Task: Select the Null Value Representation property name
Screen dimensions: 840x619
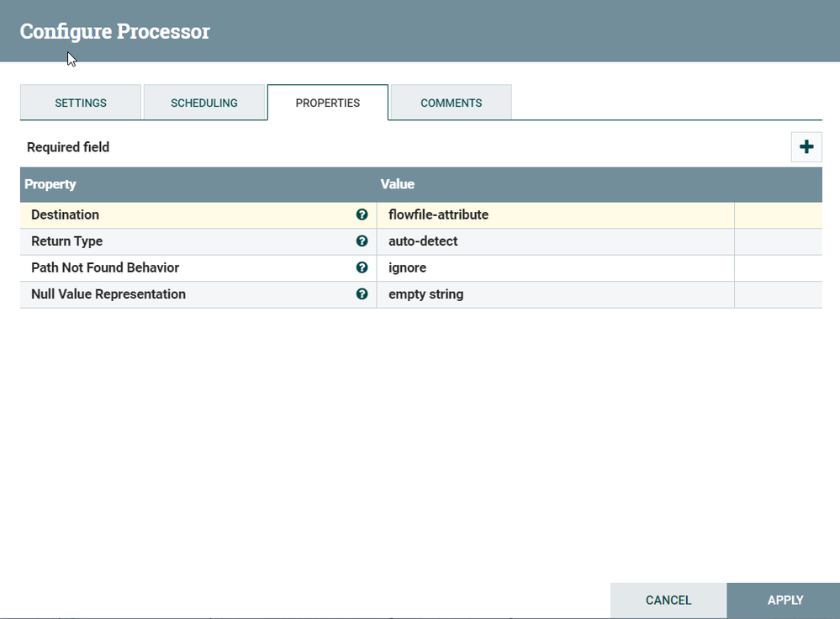Action: pos(108,294)
